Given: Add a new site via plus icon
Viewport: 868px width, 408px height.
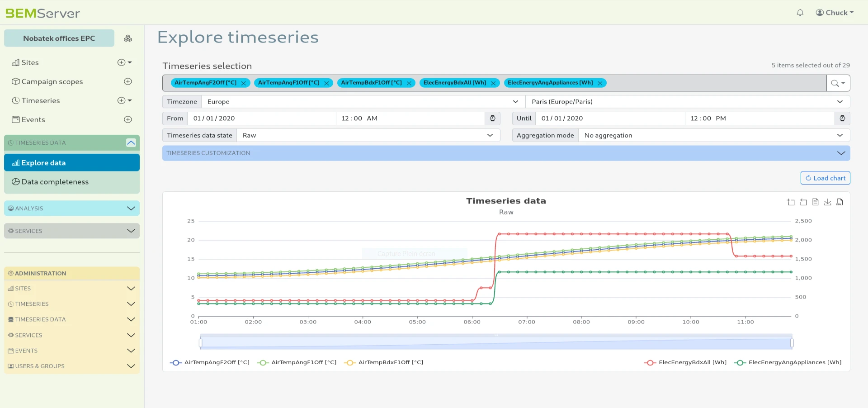Looking at the screenshot, I should tap(121, 62).
